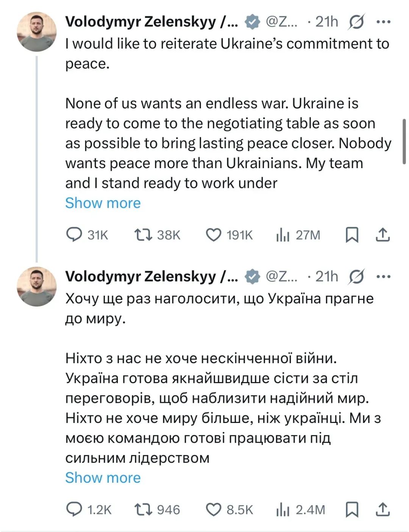
Task: View analytics of the 2.4M views tweet
Action: coord(283,510)
